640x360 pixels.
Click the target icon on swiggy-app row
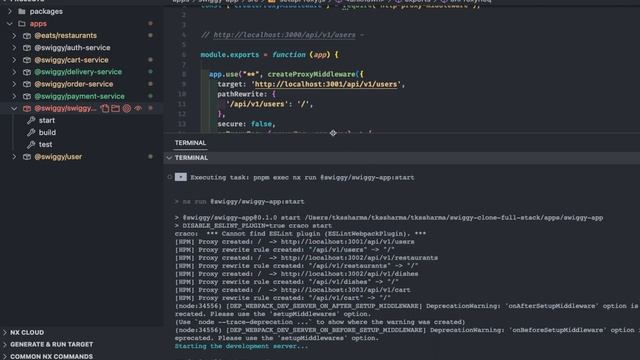pyautogui.click(x=127, y=108)
